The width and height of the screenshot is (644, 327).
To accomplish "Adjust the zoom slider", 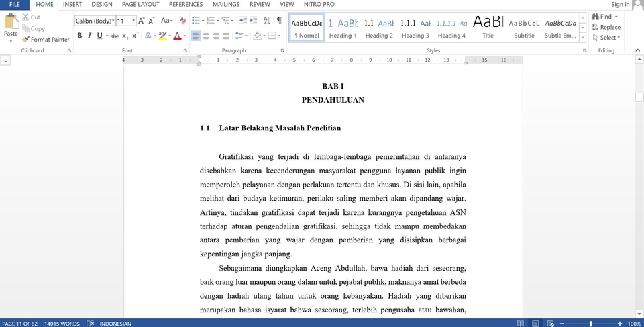I will (590, 324).
